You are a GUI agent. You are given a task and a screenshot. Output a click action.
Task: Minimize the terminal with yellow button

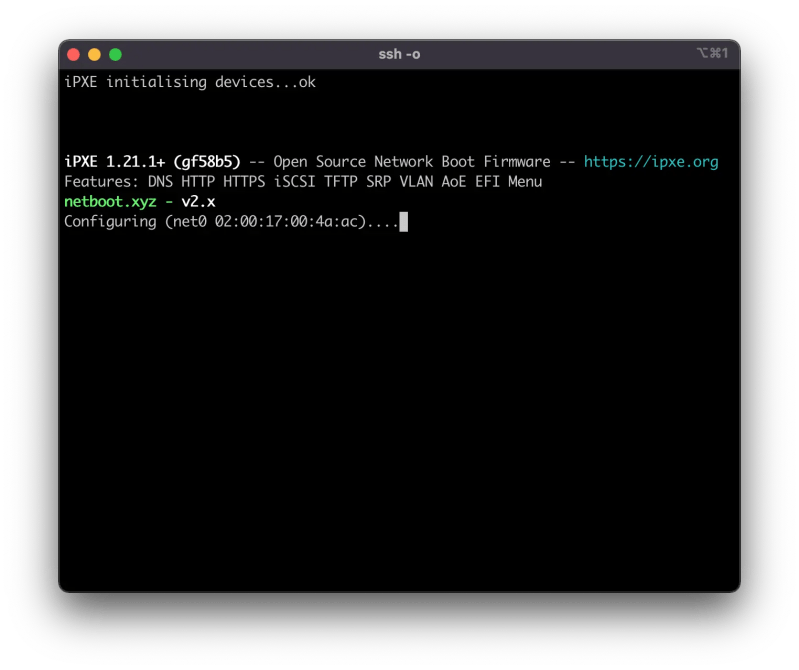tap(94, 55)
